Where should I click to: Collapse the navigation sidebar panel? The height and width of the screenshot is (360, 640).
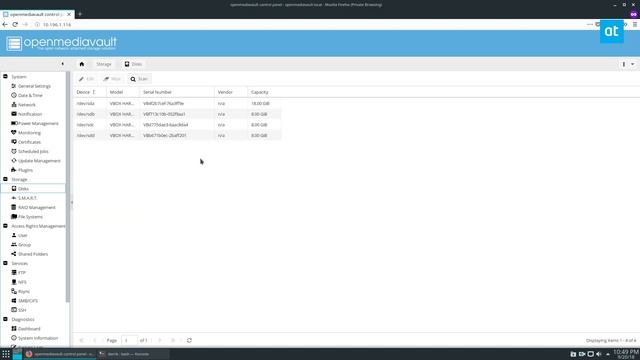click(x=62, y=64)
